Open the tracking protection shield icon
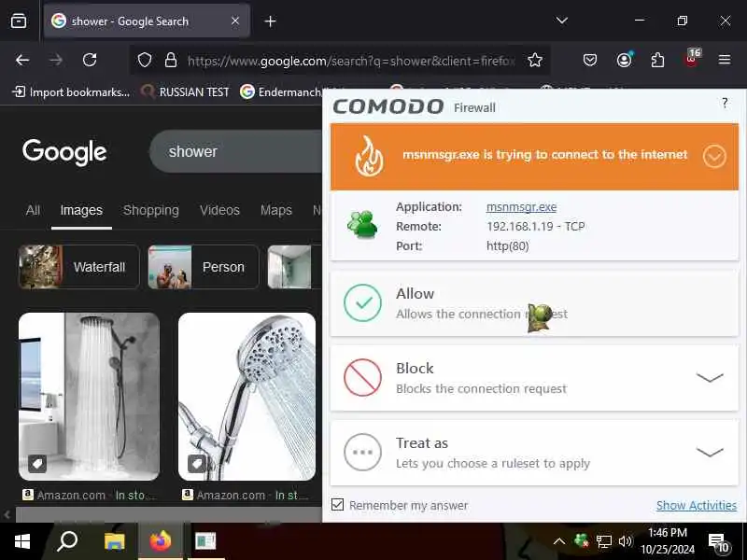The height and width of the screenshot is (560, 747). coord(145,60)
